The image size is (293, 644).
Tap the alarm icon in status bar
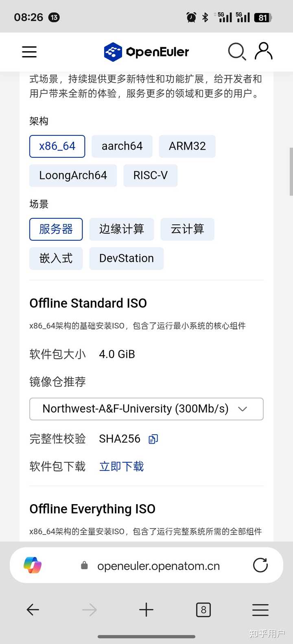pyautogui.click(x=191, y=17)
